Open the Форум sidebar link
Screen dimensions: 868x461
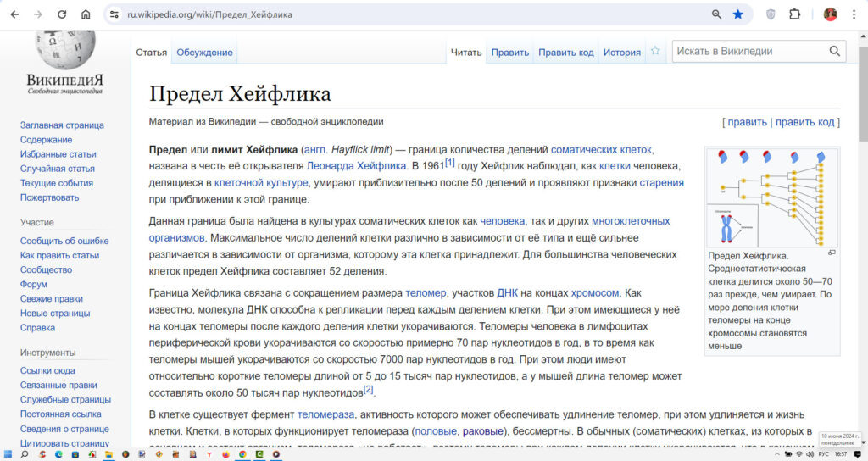(34, 284)
